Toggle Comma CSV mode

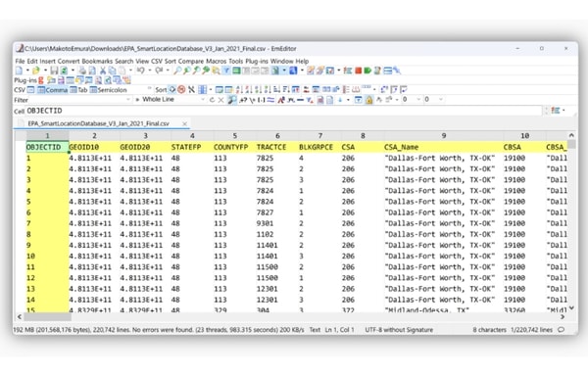pyautogui.click(x=53, y=90)
